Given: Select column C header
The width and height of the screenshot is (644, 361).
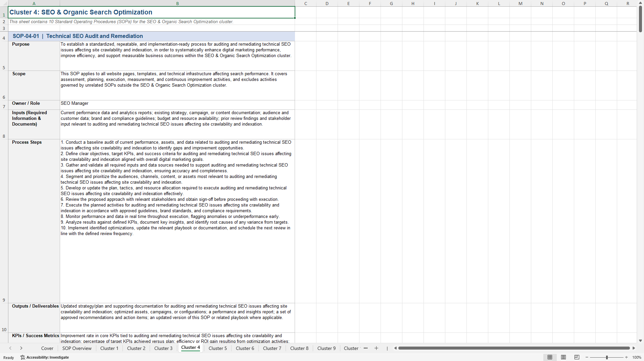Looking at the screenshot, I should (x=306, y=3).
